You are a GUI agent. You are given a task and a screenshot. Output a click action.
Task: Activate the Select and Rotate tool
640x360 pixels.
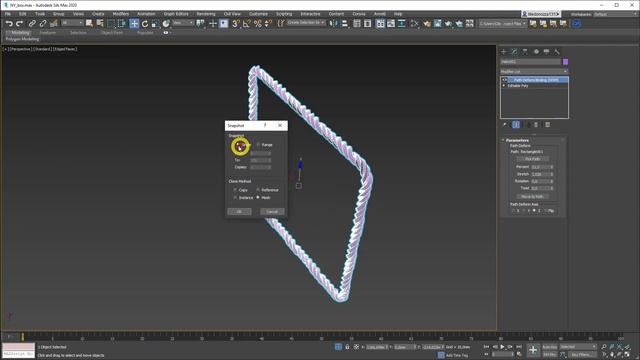[x=145, y=24]
